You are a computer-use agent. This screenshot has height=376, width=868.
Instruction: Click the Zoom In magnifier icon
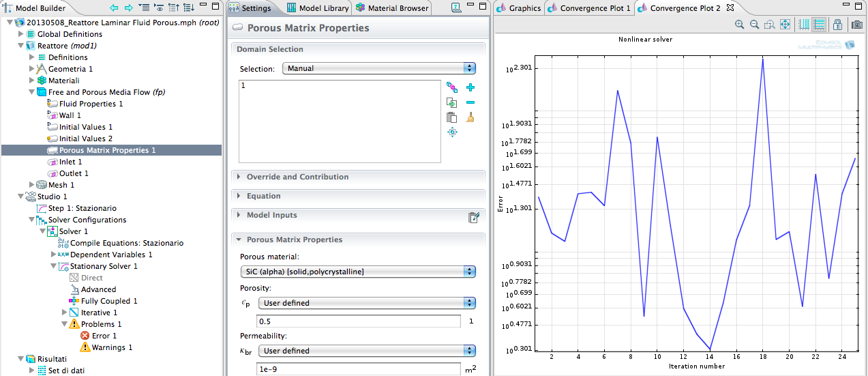[739, 25]
